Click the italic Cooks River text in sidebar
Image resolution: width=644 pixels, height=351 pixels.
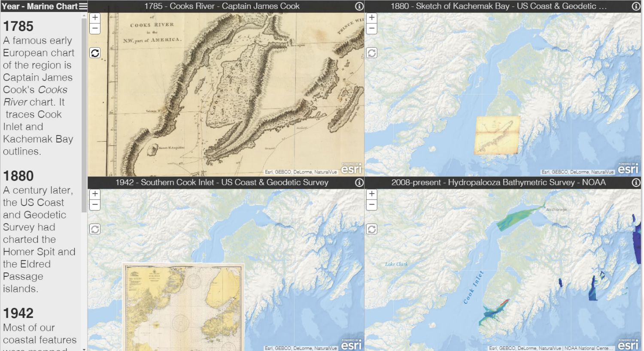[x=35, y=96]
